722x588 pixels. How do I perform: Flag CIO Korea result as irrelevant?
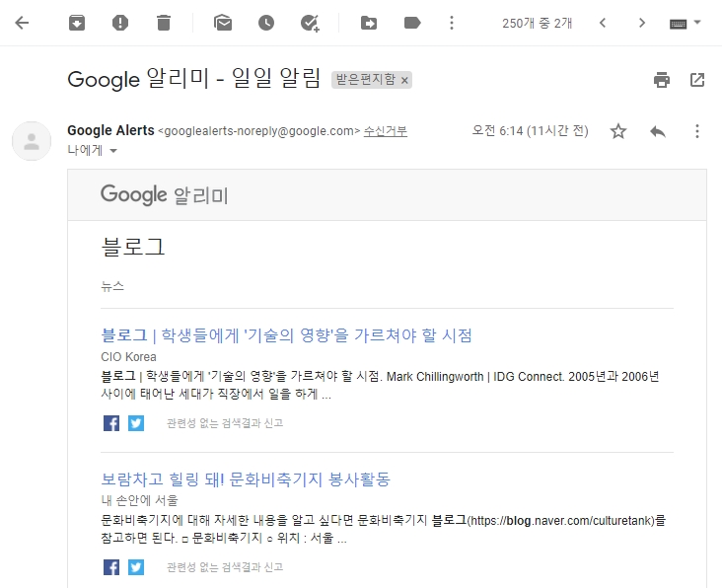(225, 423)
